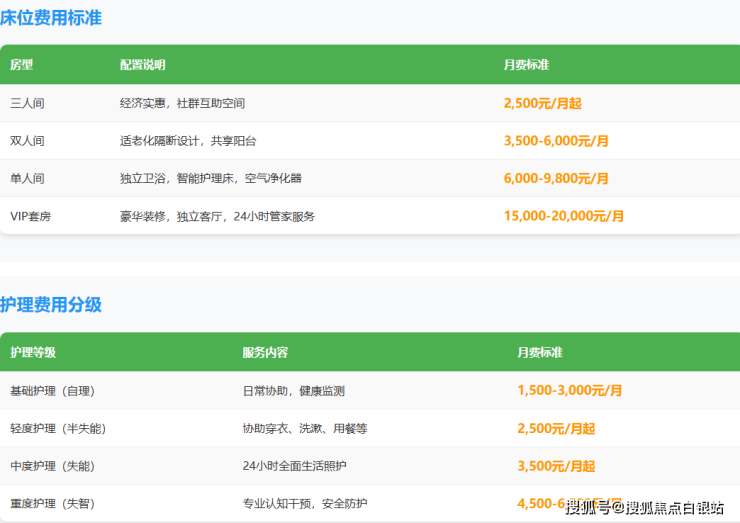Image resolution: width=740 pixels, height=523 pixels.
Task: Click the VIP套房 room type cell
Action: click(31, 216)
